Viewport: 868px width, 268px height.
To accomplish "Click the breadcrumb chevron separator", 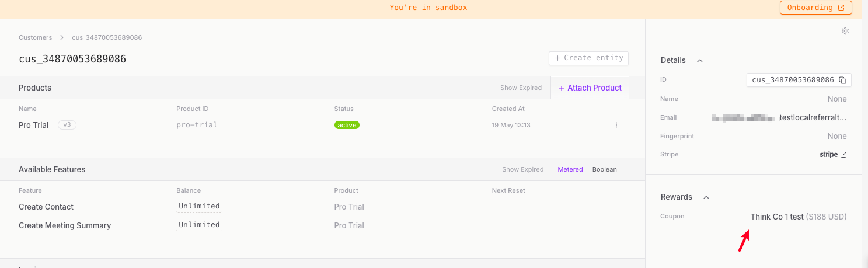I will click(62, 37).
